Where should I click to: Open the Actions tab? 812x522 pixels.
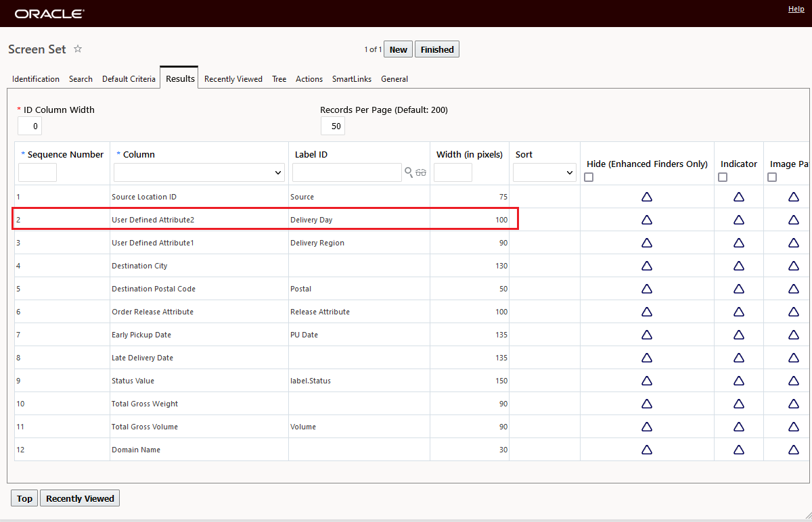point(309,79)
